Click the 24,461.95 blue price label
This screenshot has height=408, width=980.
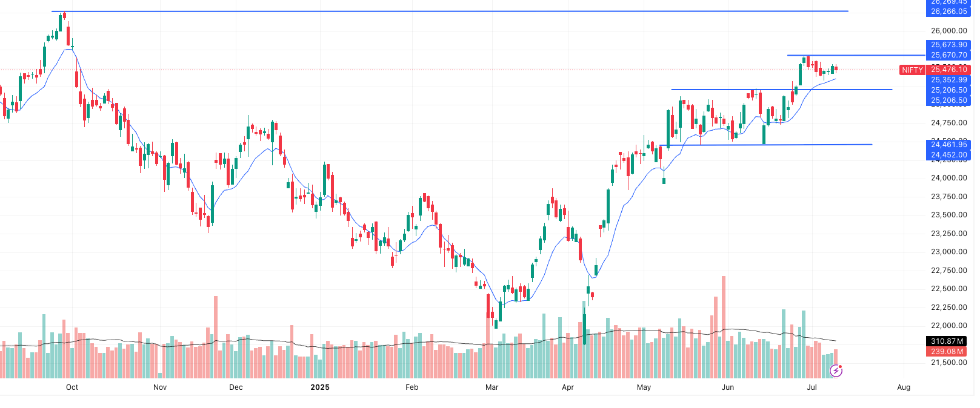click(948, 145)
